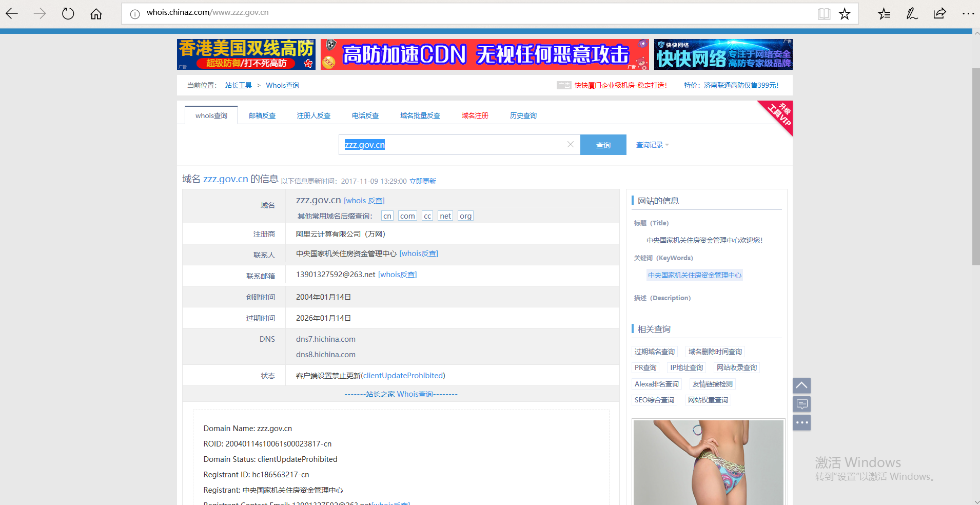Viewport: 980px width, 505px height.
Task: Open the PR查询 related query
Action: click(x=645, y=367)
